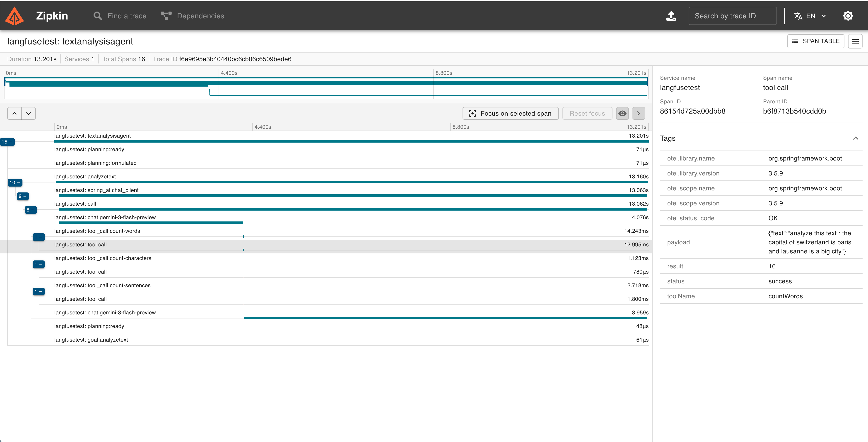Collapse the analyzetext span with badge 10
This screenshot has width=868, height=442.
(x=15, y=183)
